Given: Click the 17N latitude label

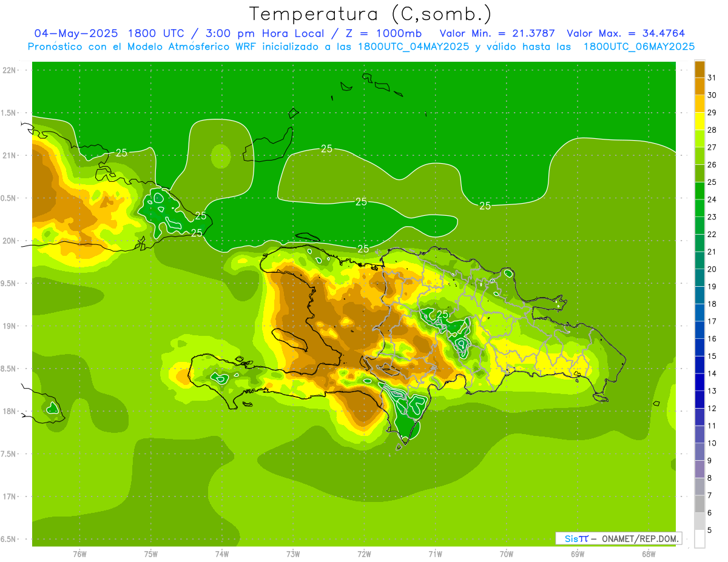Looking at the screenshot, I should point(9,497).
